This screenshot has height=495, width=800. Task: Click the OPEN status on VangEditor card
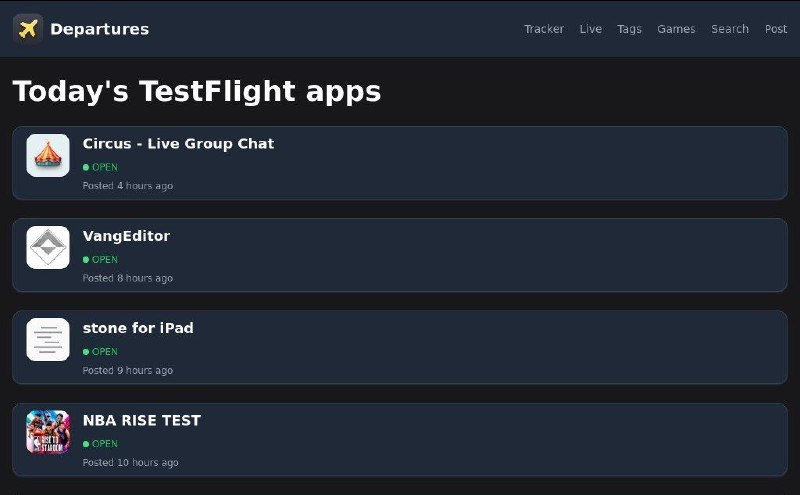101,259
